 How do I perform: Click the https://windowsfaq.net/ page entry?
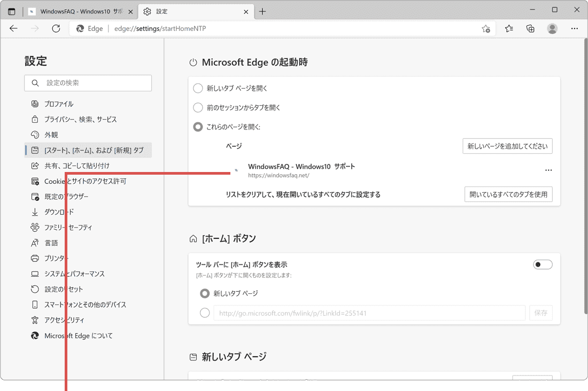278,175
